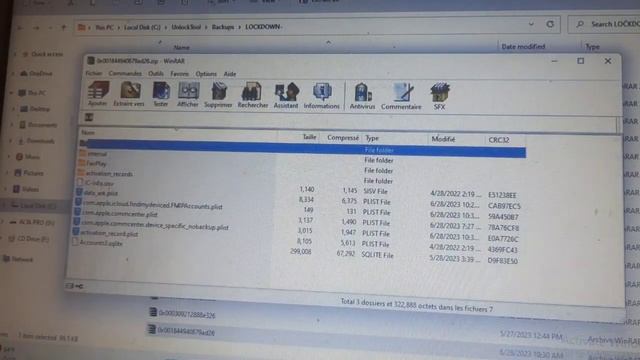The height and width of the screenshot is (360, 640).
Task: Click the Explorer back arrow
Action: click(20, 28)
